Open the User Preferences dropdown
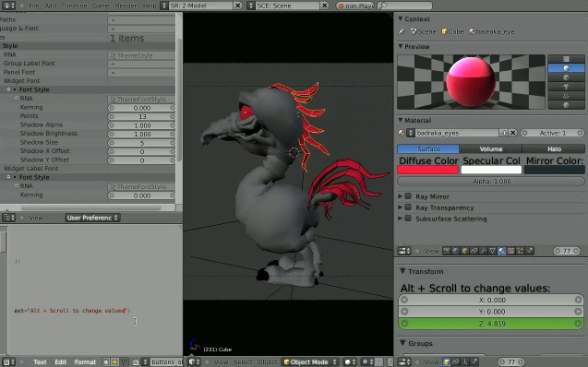This screenshot has width=588, height=367. [92, 218]
